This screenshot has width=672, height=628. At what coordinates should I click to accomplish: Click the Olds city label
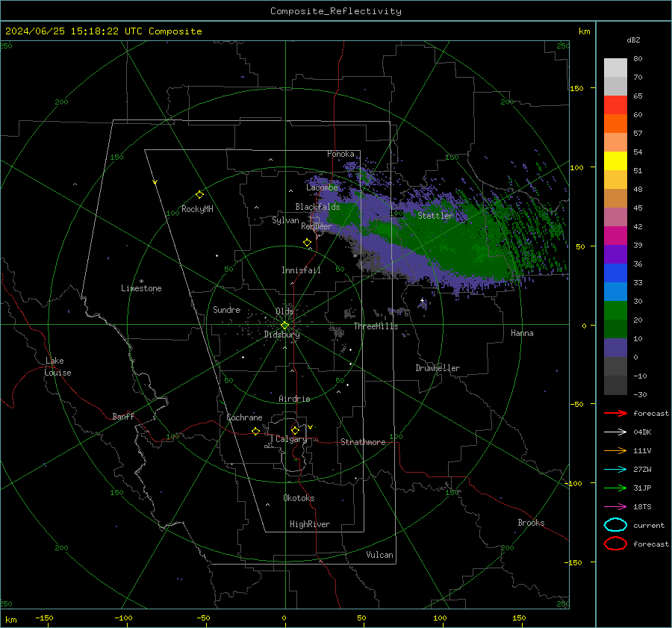click(x=284, y=311)
